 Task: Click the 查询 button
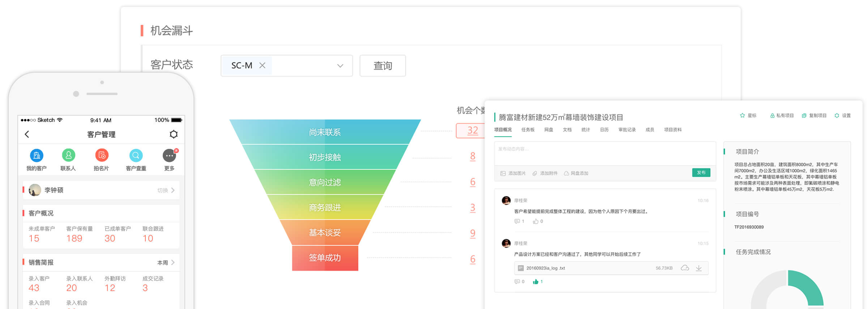(x=383, y=66)
